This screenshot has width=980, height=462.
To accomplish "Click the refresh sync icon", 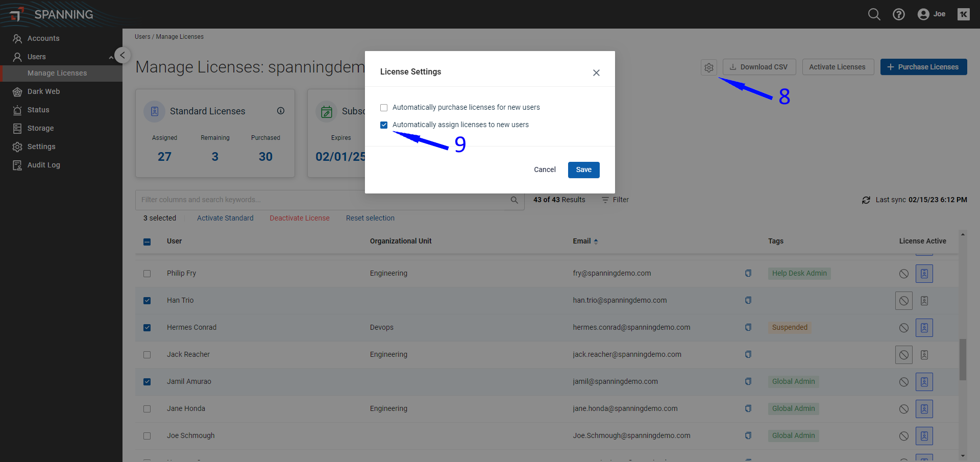I will tap(866, 200).
